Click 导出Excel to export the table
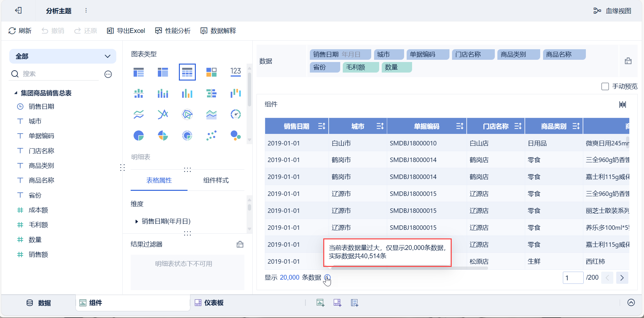Image resolution: width=644 pixels, height=318 pixels. tap(126, 31)
